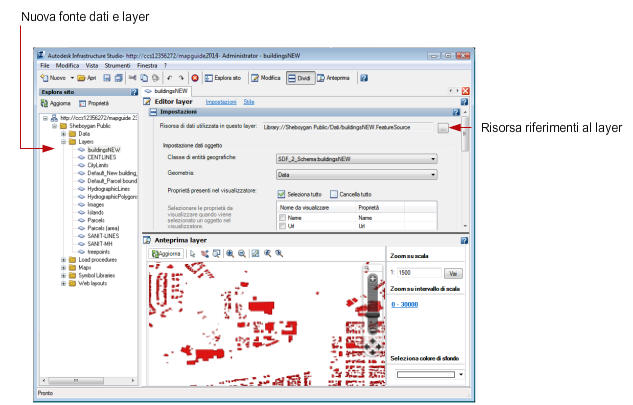633x405 pixels.
Task: Open the File menu
Action: [44, 65]
